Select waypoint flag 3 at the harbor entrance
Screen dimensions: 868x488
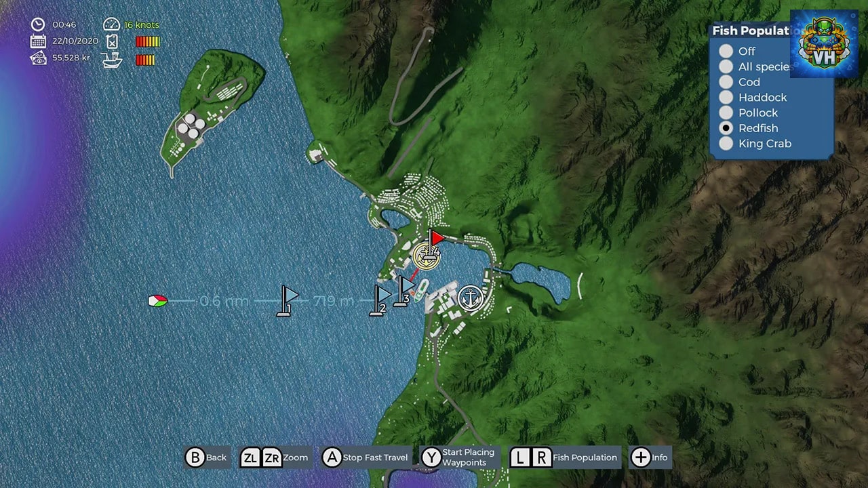tap(403, 291)
